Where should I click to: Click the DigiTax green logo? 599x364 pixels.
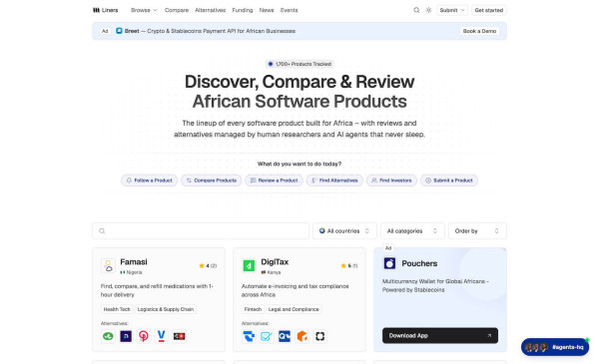249,265
